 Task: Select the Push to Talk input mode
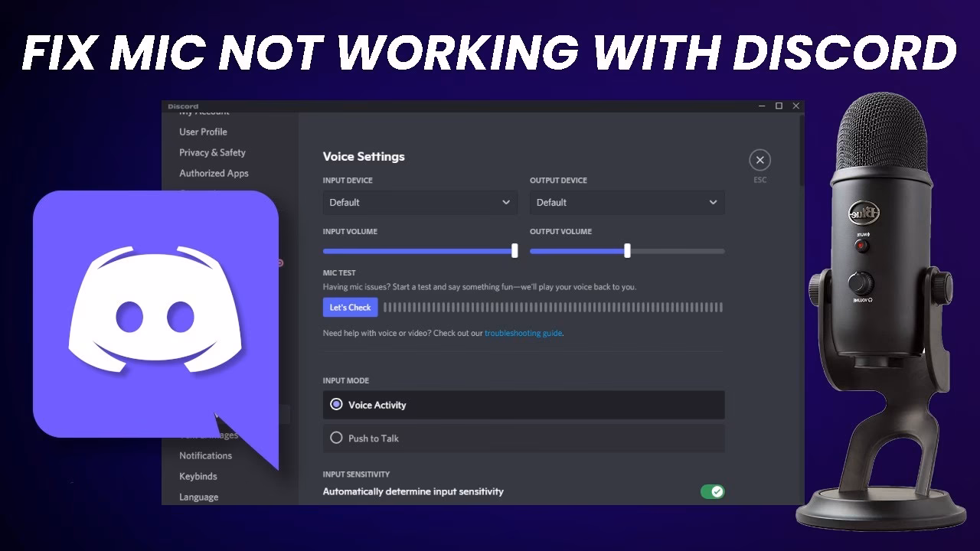[x=524, y=439]
